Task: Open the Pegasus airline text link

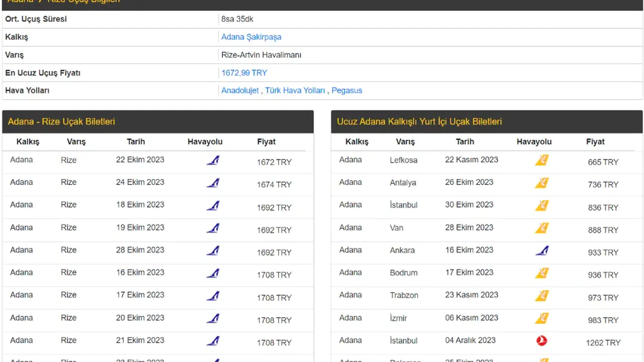Action: coord(347,90)
